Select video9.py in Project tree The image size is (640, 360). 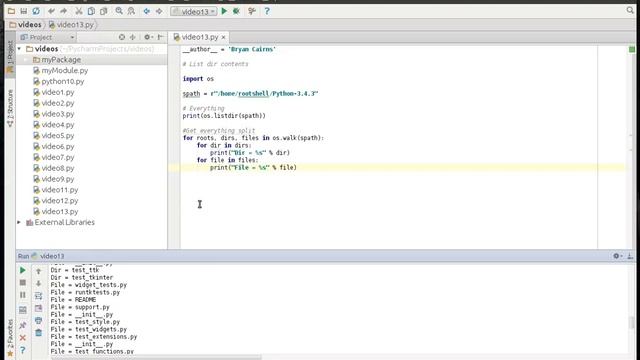54,179
